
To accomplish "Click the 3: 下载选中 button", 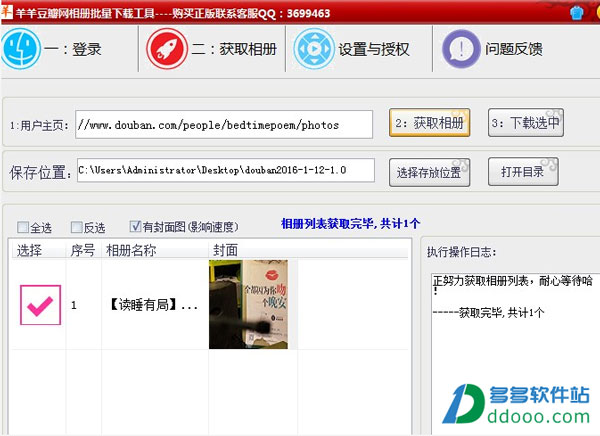I will coord(525,123).
